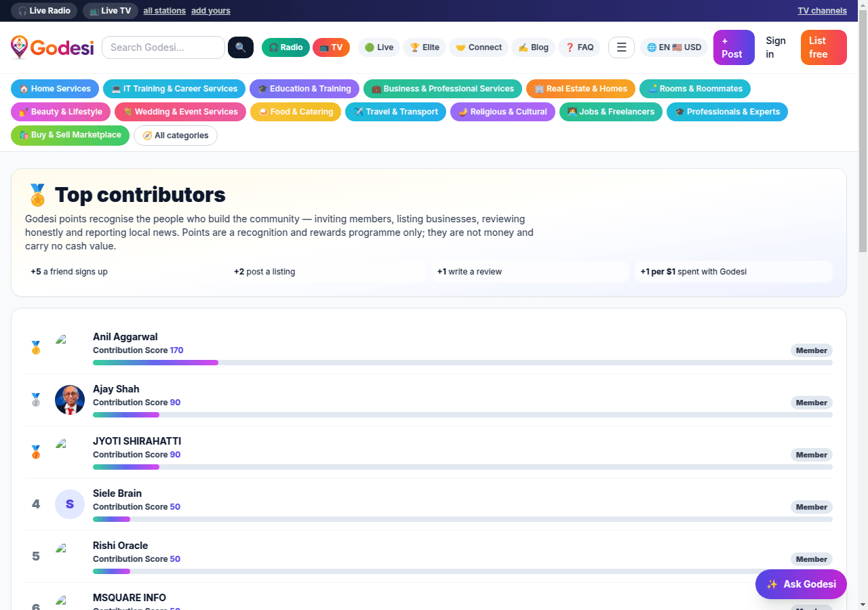Select the Education & Training category
Viewport: 868px width, 610px height.
pyautogui.click(x=304, y=89)
